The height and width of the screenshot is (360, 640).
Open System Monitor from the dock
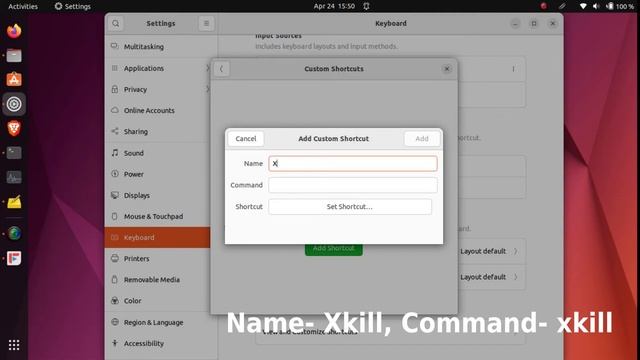14,177
